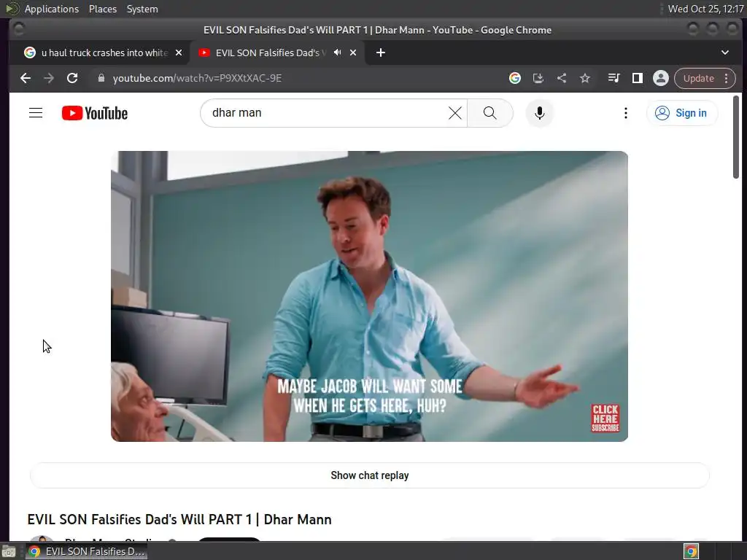Screen dimensions: 747x560
Task: Close the u haul truck Google tab
Action: pos(179,52)
